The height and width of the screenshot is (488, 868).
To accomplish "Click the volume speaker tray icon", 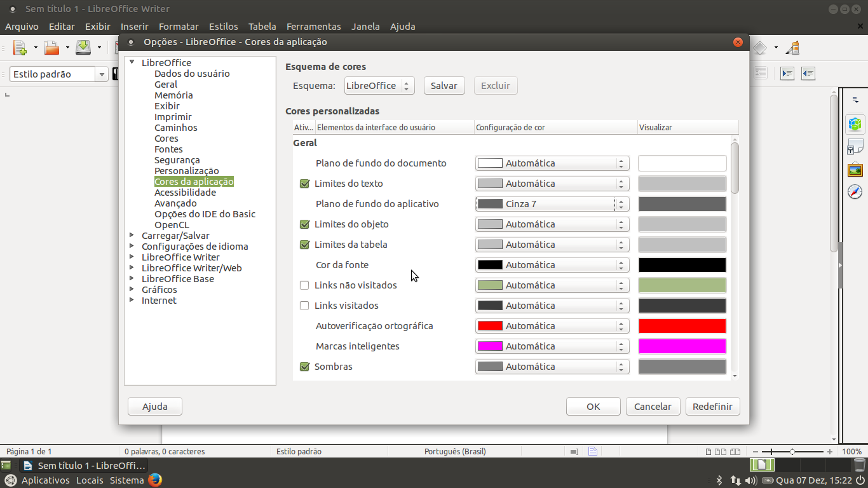I will (750, 480).
